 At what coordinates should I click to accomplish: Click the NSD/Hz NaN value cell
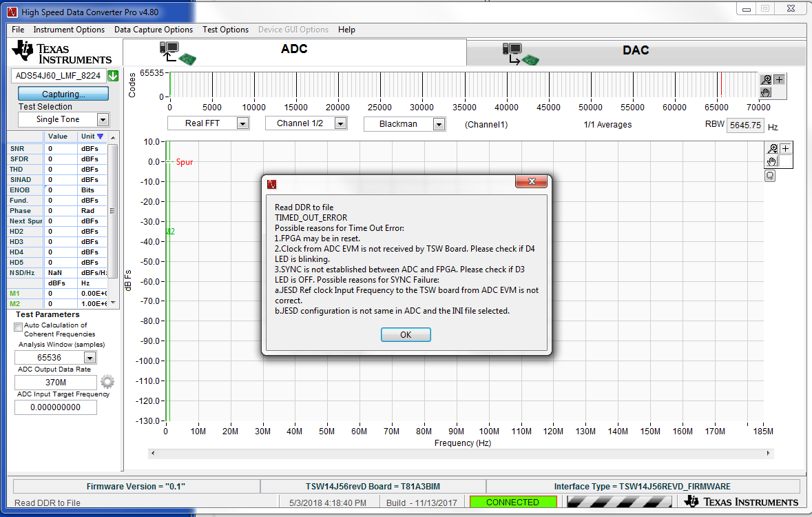click(60, 273)
